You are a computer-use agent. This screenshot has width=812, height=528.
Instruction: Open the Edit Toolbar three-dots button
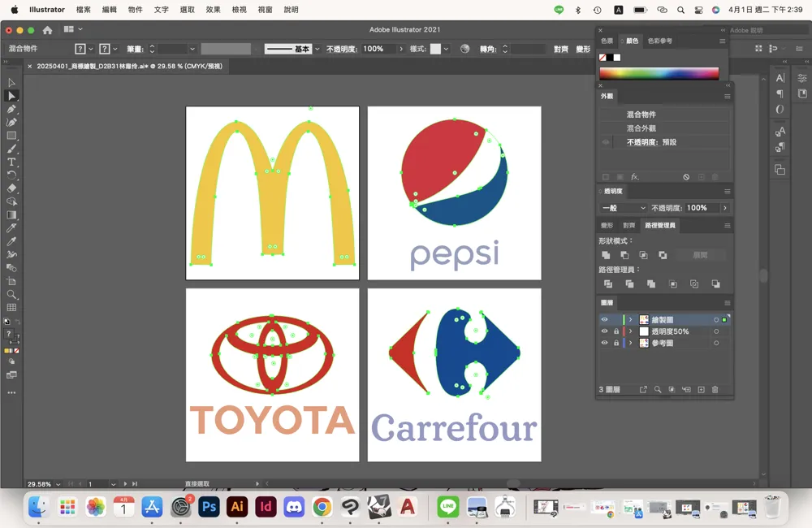click(11, 393)
